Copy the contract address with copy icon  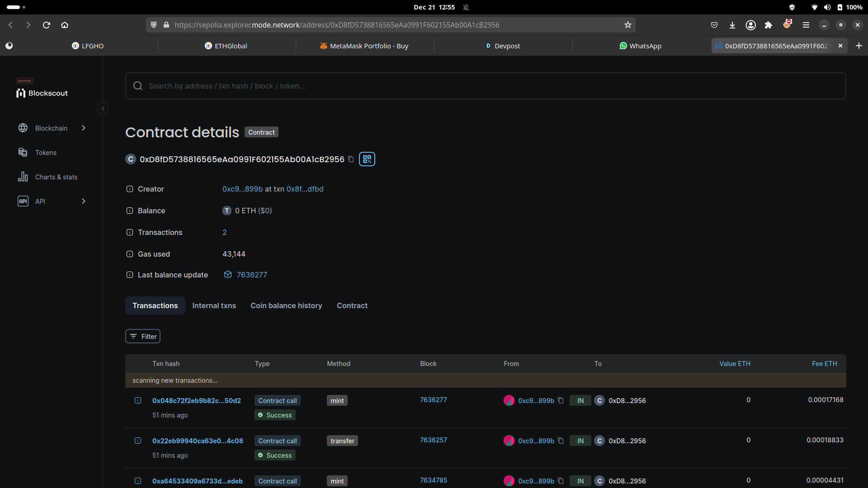click(351, 159)
